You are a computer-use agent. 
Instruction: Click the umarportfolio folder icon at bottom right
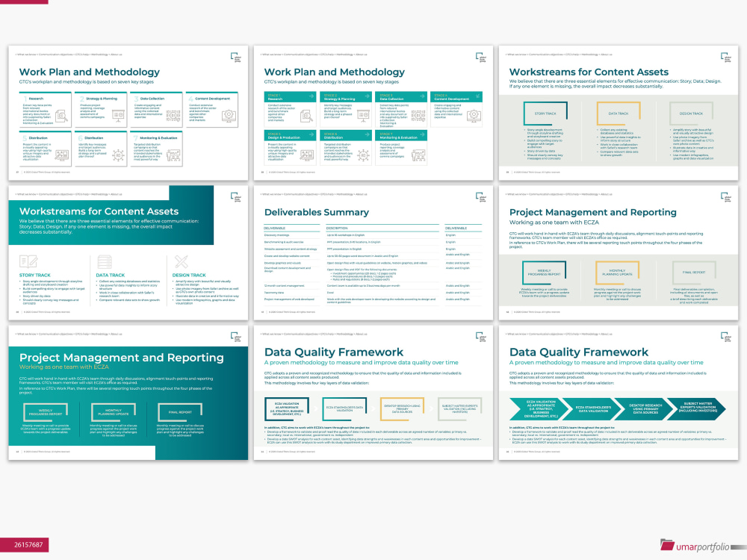click(x=669, y=544)
